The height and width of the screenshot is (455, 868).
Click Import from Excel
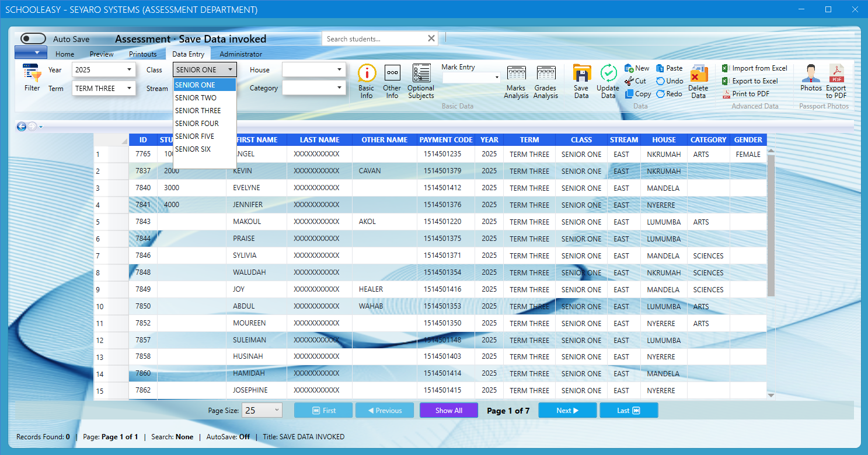click(x=756, y=68)
